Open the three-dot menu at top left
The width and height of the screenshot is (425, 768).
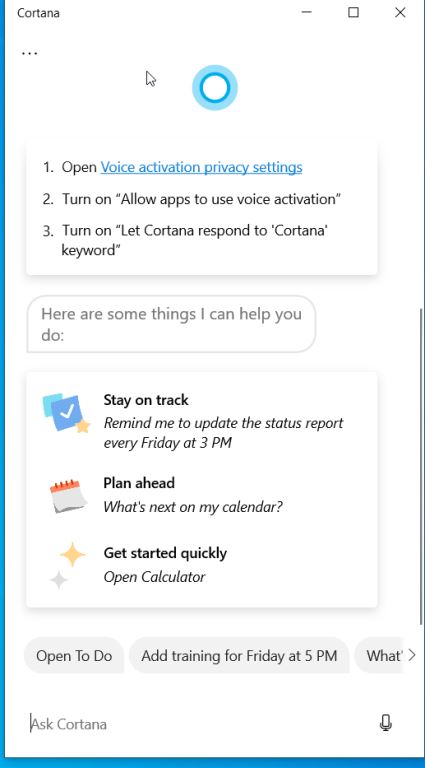click(29, 53)
